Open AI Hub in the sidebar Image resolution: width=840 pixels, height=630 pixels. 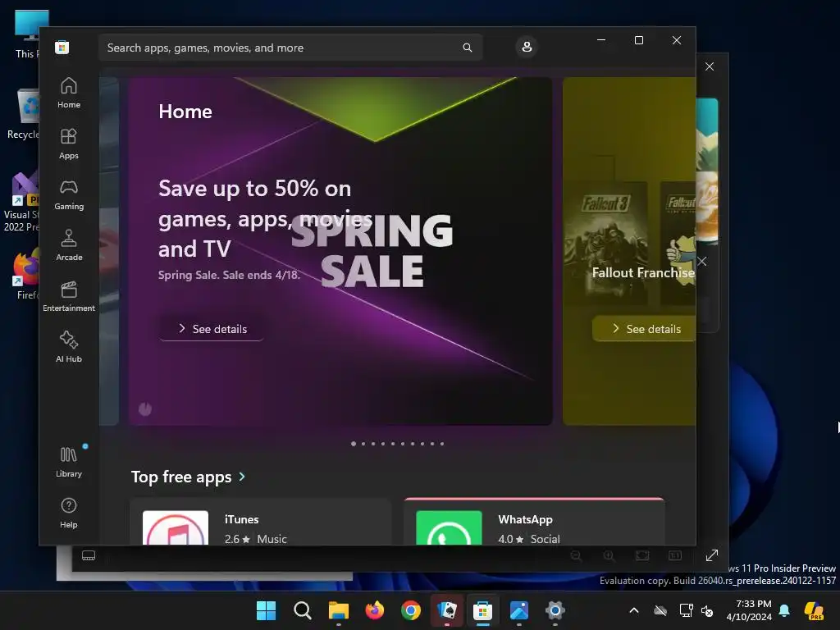(x=69, y=347)
